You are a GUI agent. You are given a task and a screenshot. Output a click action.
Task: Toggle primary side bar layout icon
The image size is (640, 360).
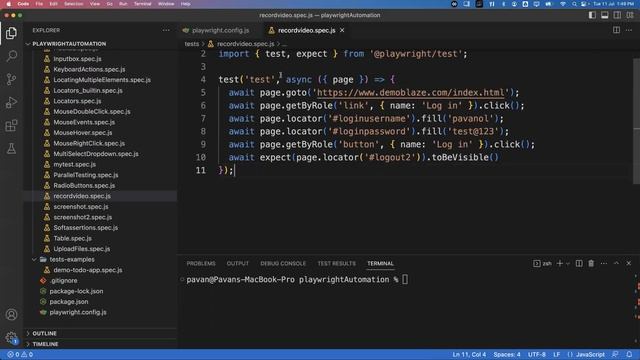(x=592, y=15)
